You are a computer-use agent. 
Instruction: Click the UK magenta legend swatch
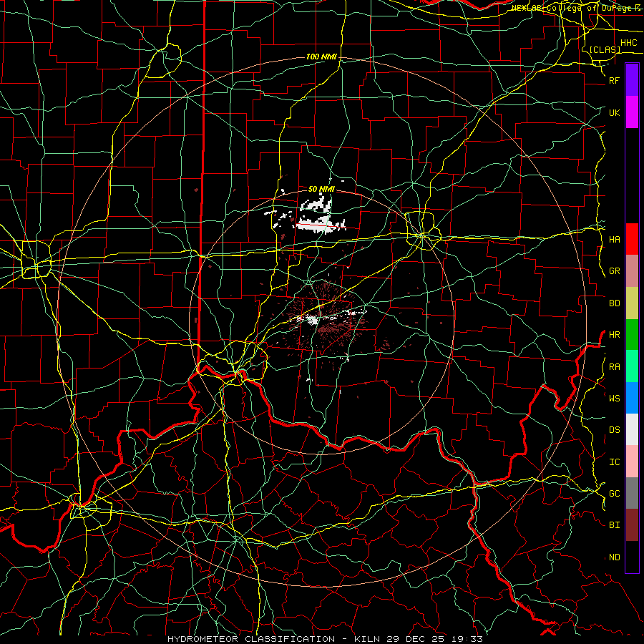click(x=632, y=112)
